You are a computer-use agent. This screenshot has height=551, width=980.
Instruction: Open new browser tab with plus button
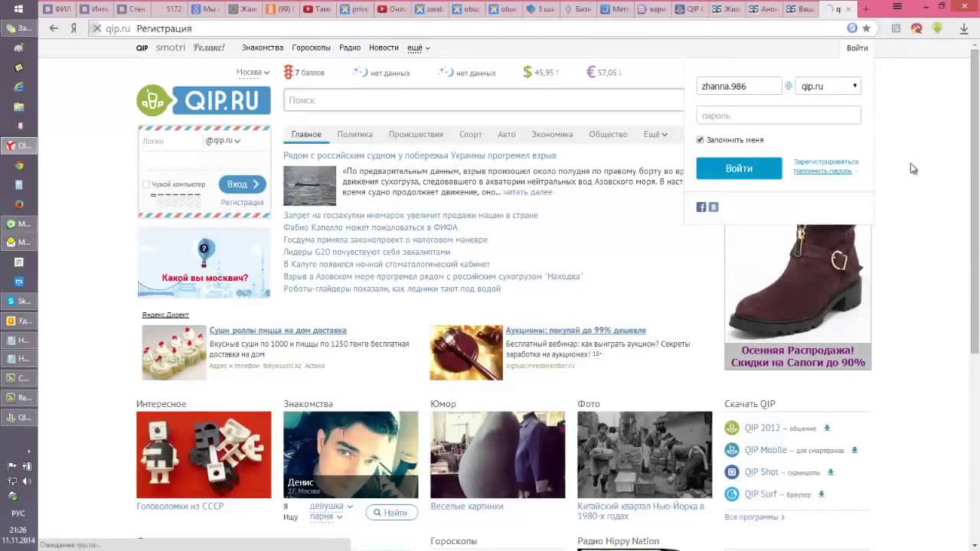click(866, 9)
